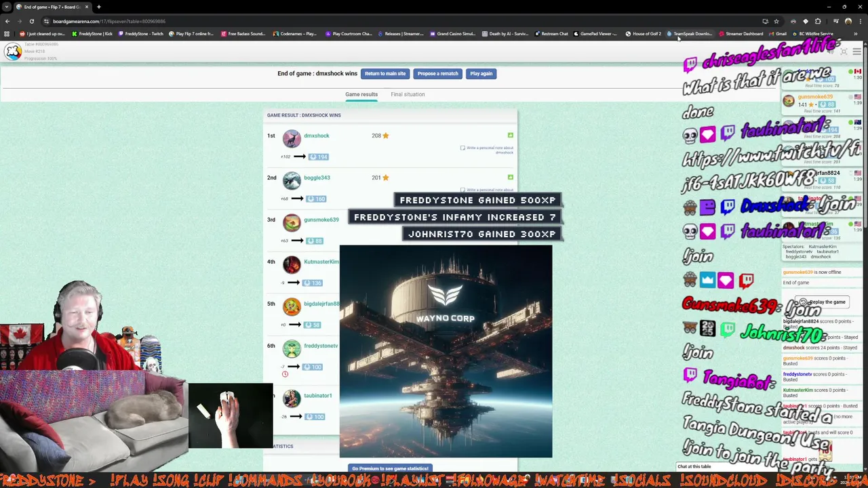
Task: Open the Gmail bookmark
Action: click(x=777, y=34)
